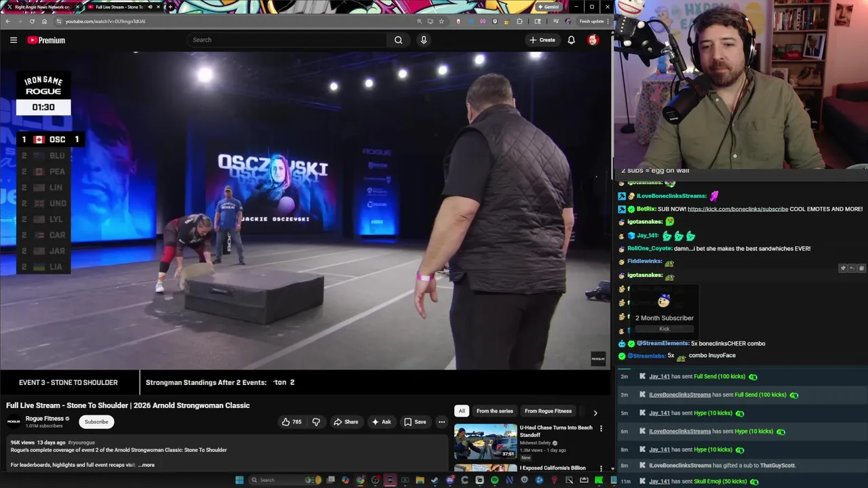Open Chrome from the taskbar
Image resolution: width=868 pixels, height=488 pixels.
360,480
